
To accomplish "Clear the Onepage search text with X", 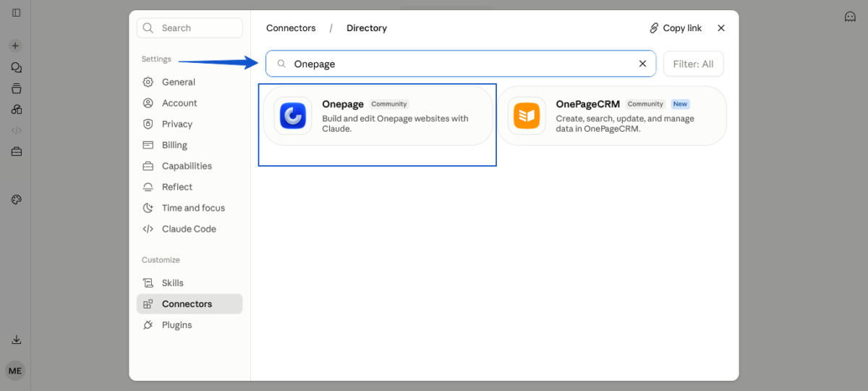I will (642, 64).
